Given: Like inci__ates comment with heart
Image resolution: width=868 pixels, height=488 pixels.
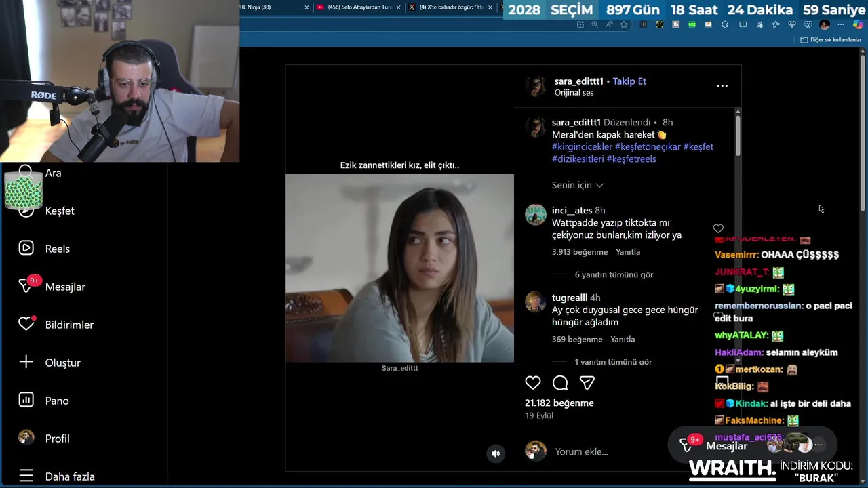Looking at the screenshot, I should [718, 228].
